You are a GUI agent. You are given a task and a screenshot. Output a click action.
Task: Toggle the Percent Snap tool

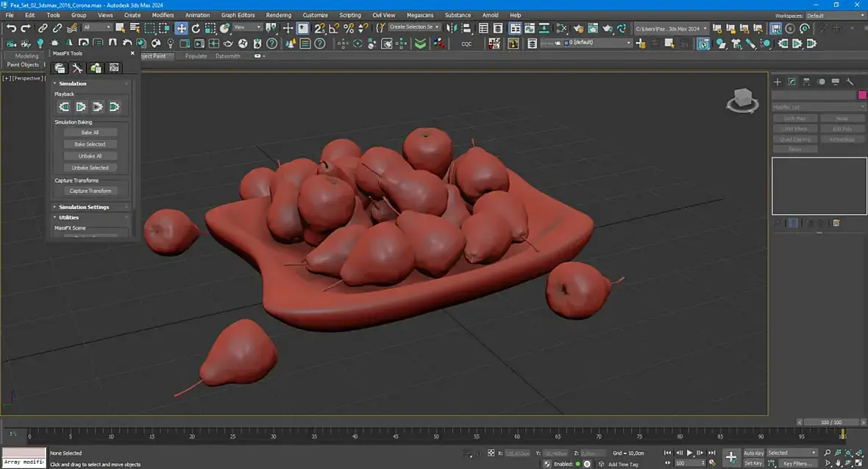pos(349,28)
